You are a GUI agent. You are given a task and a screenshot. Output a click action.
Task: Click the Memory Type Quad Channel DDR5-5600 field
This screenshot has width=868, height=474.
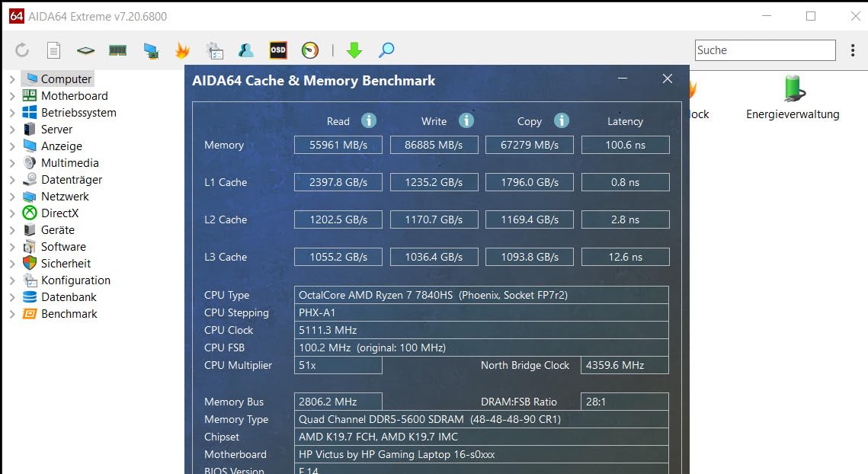pyautogui.click(x=482, y=419)
